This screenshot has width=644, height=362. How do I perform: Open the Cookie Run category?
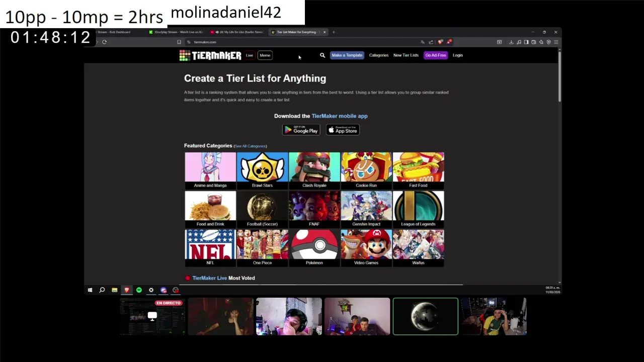pos(366,170)
